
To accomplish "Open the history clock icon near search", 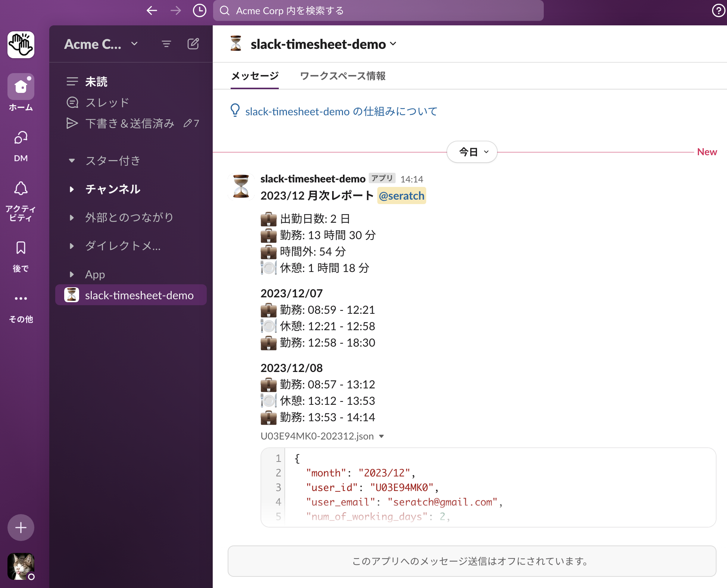I will coord(199,10).
